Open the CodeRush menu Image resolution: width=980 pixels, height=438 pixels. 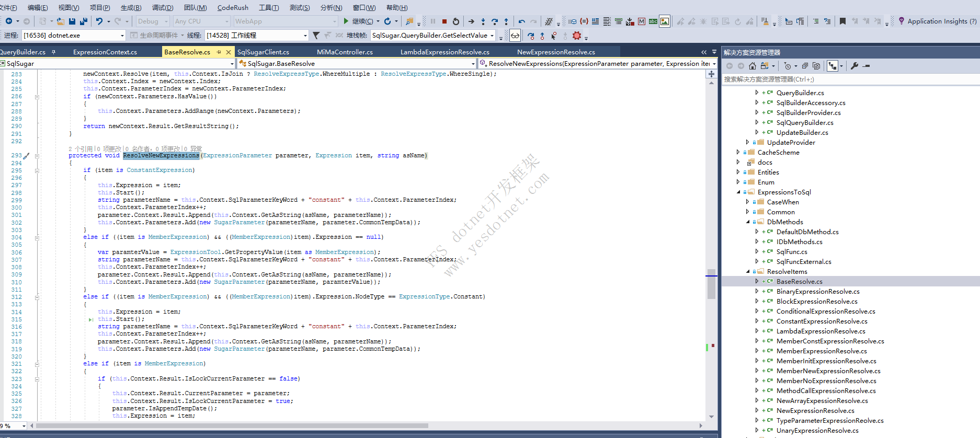pyautogui.click(x=233, y=8)
